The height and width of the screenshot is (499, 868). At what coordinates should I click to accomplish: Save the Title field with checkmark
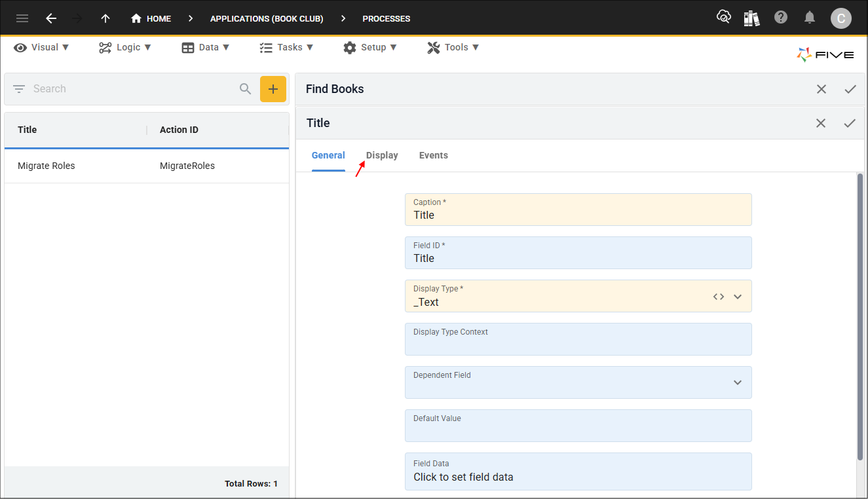click(x=850, y=123)
